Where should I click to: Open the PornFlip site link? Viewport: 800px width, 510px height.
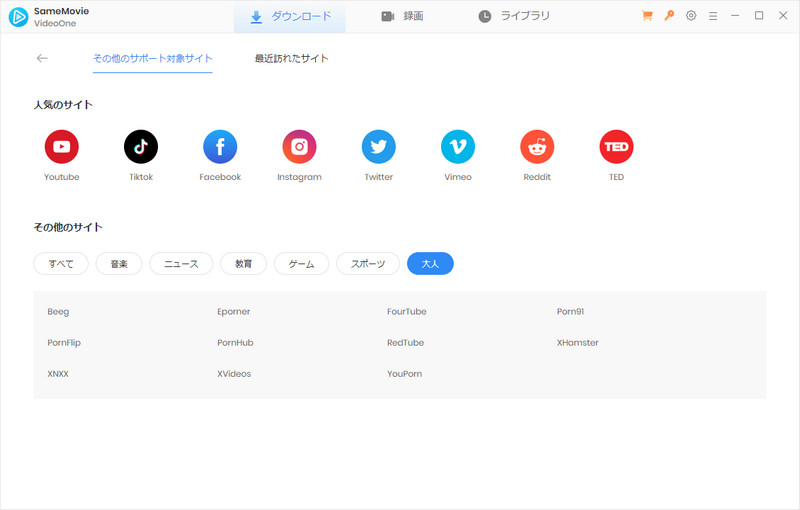pyautogui.click(x=64, y=343)
